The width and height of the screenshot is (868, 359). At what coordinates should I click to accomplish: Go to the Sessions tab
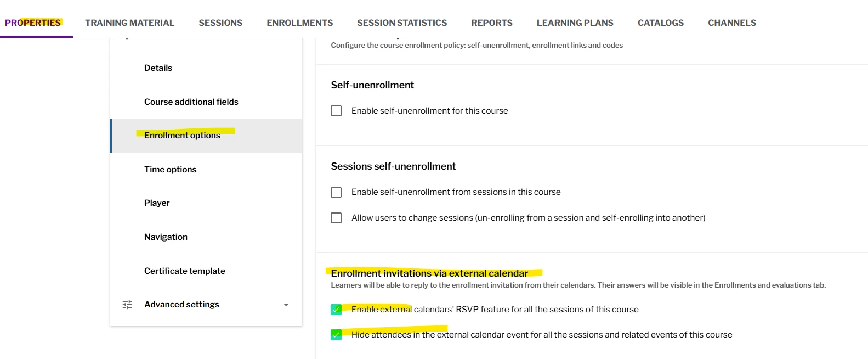(220, 23)
